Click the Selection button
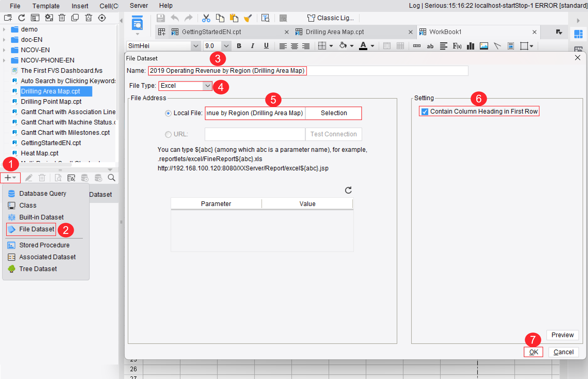Screen dimensions: 588x379 pos(333,113)
